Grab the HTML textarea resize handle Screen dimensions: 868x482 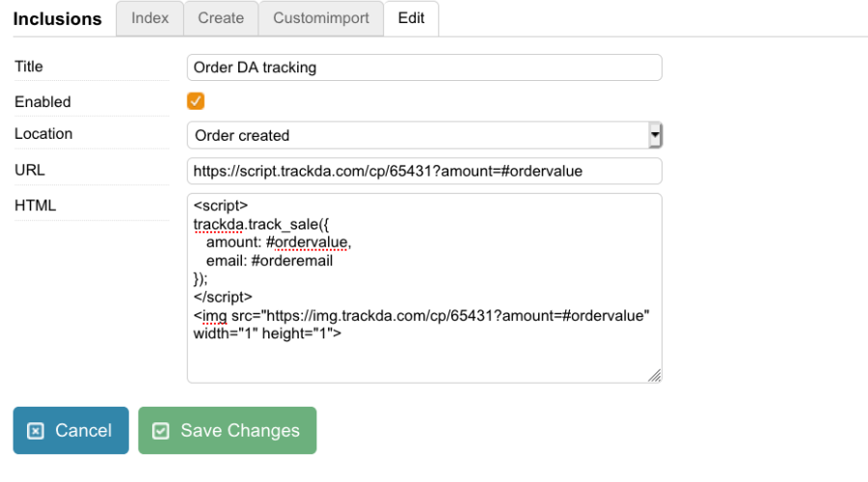pyautogui.click(x=654, y=376)
